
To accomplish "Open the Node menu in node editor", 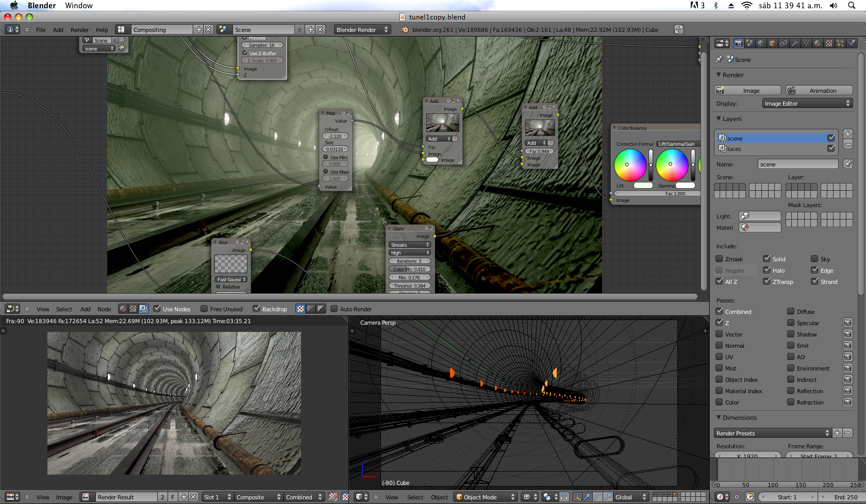I will (x=104, y=309).
